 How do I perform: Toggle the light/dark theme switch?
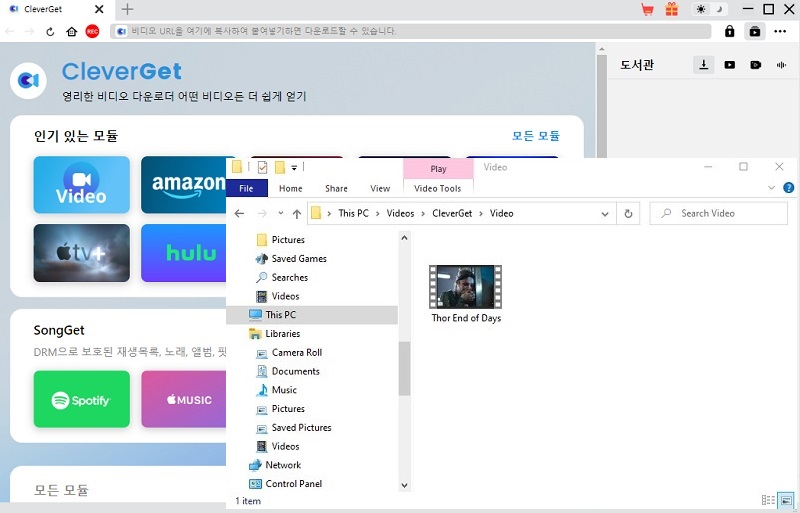tap(710, 9)
